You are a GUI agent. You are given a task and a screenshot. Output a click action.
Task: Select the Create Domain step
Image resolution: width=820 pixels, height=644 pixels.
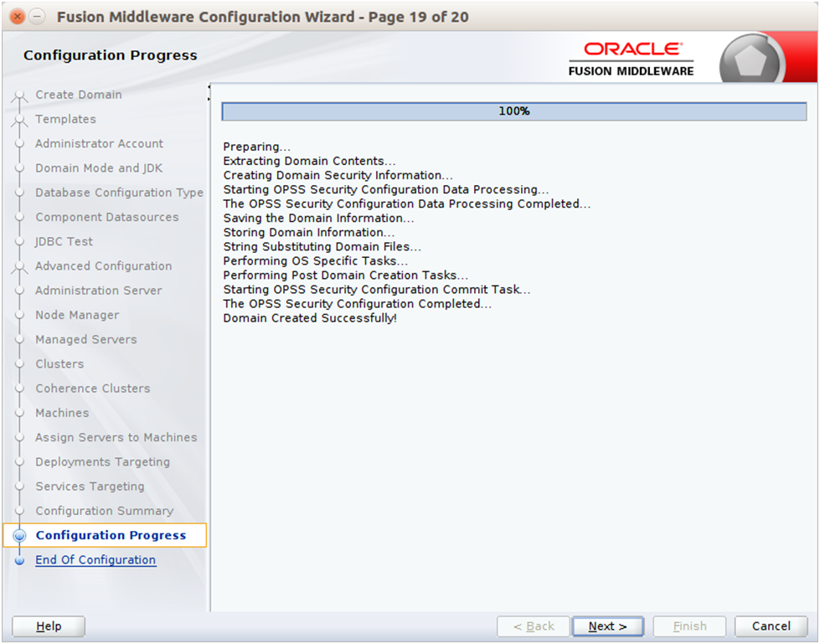point(79,95)
